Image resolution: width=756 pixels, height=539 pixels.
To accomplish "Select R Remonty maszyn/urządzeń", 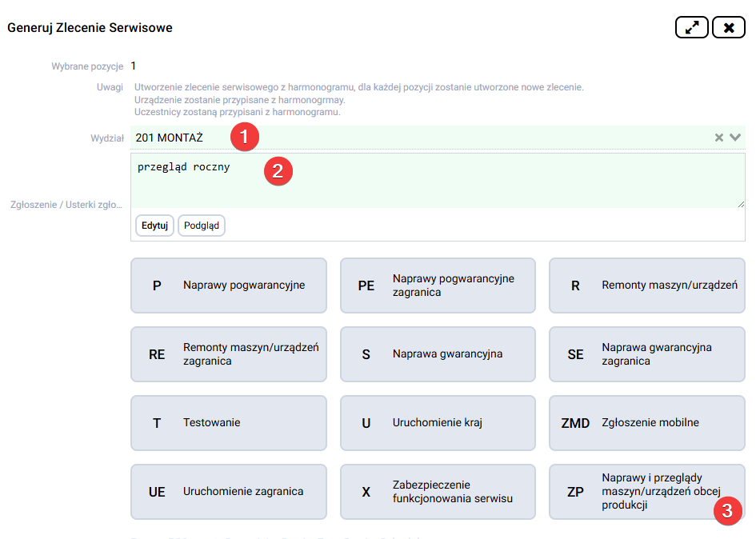I will 646,285.
